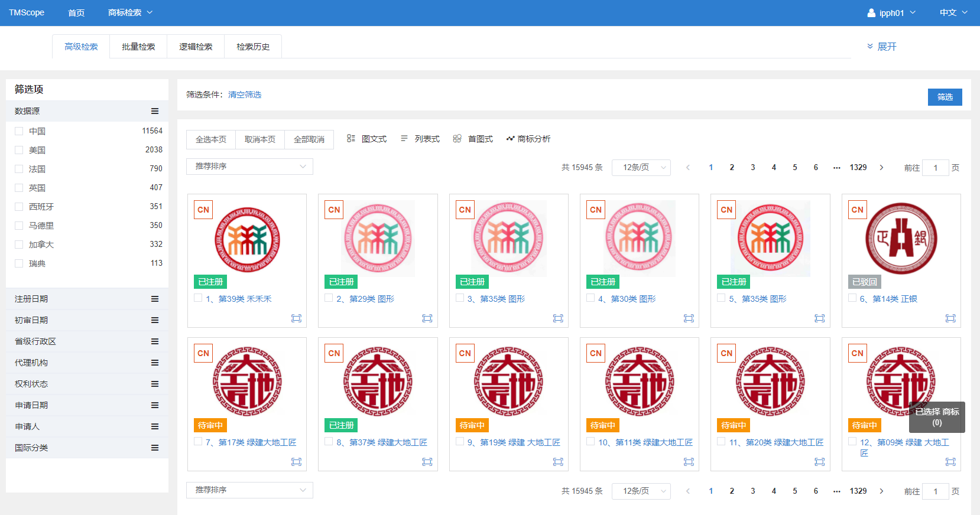Click 取消本页 button

click(260, 139)
